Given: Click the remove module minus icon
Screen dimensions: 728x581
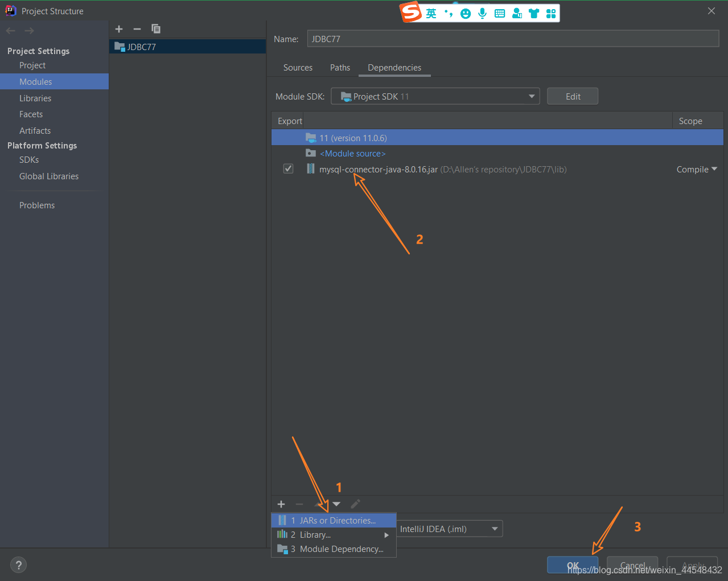Looking at the screenshot, I should click(x=137, y=29).
